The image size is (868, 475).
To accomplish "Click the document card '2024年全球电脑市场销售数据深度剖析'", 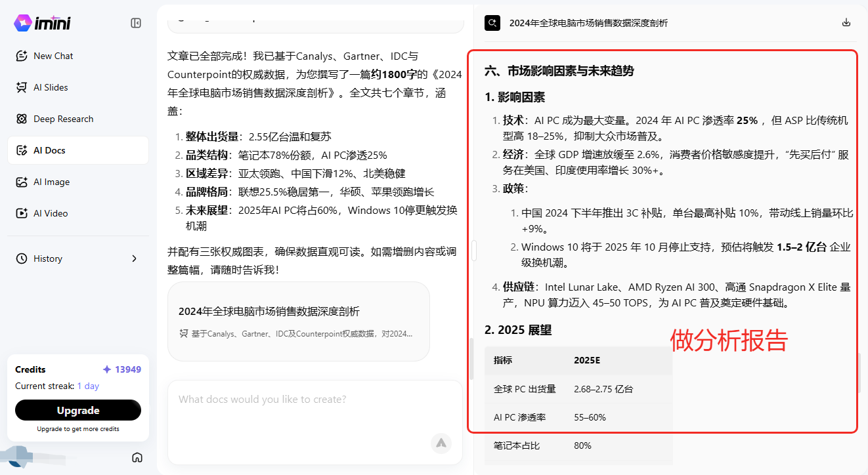I will tap(298, 321).
